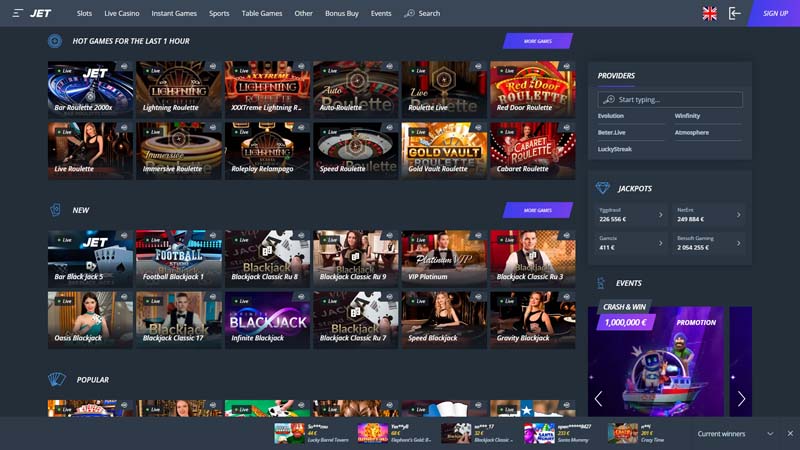Click the Jackpots diamond icon

(603, 188)
